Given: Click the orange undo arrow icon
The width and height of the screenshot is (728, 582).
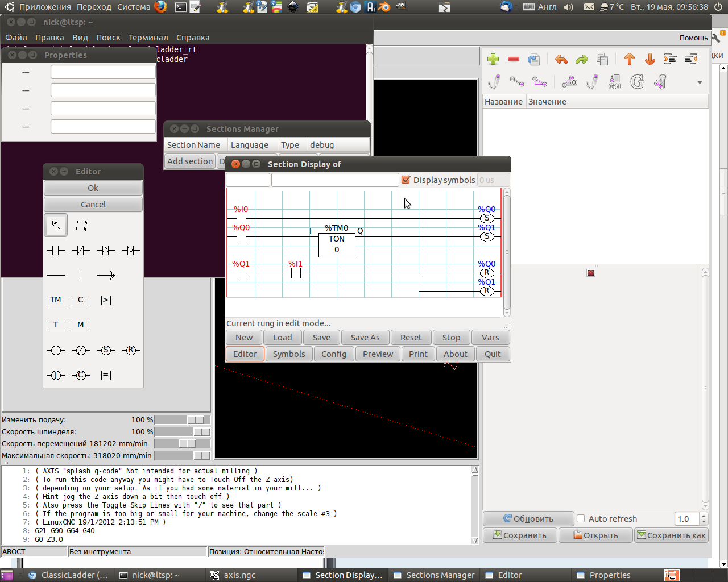Looking at the screenshot, I should point(561,59).
